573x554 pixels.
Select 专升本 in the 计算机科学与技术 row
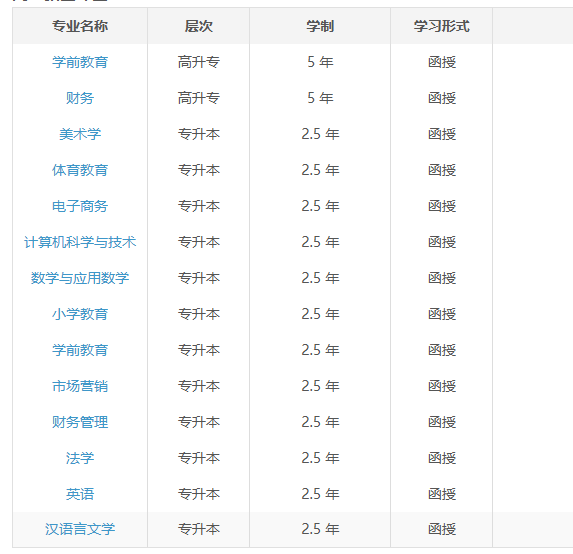(198, 242)
